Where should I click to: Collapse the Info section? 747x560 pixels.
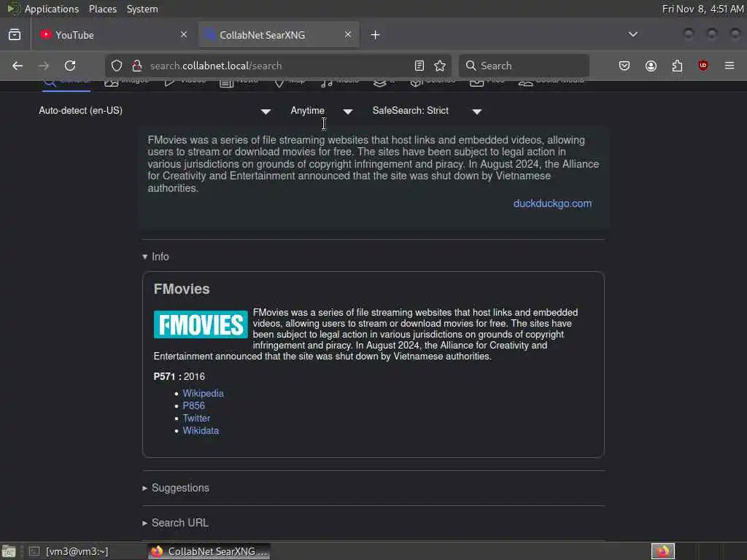[x=156, y=257]
